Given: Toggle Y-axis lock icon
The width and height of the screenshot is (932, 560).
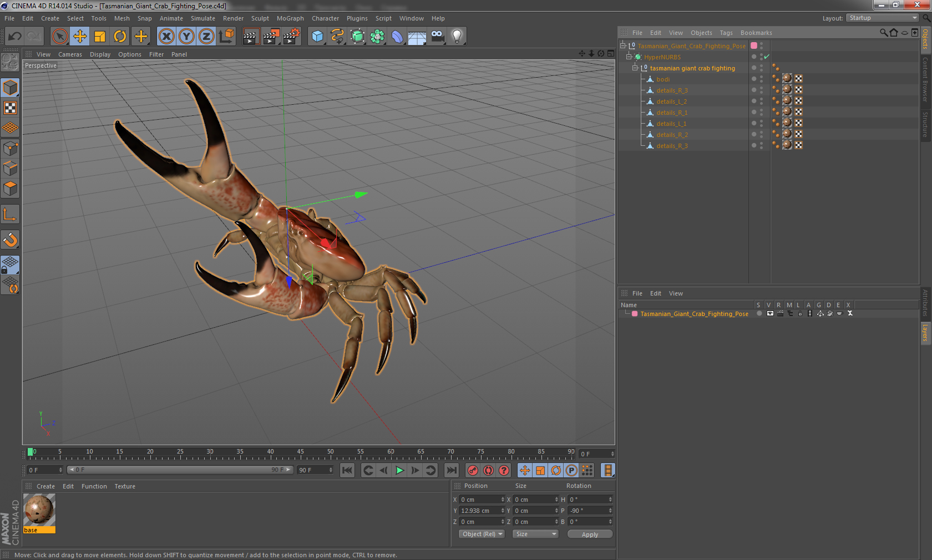Looking at the screenshot, I should tap(186, 37).
